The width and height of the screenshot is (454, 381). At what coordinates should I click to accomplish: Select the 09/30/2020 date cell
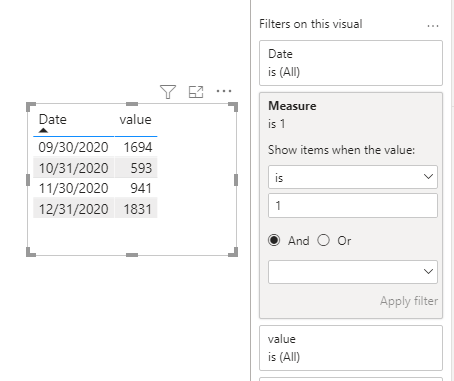click(x=73, y=147)
